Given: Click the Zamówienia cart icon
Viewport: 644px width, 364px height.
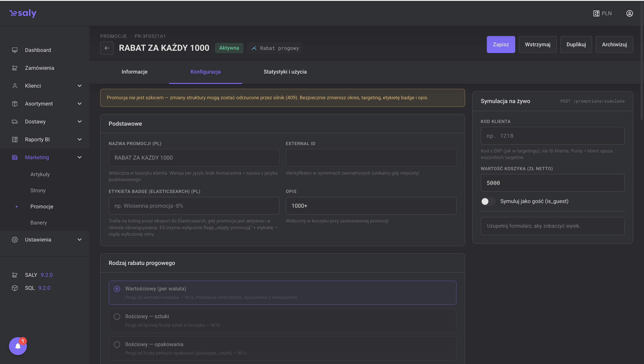Looking at the screenshot, I should tap(15, 68).
